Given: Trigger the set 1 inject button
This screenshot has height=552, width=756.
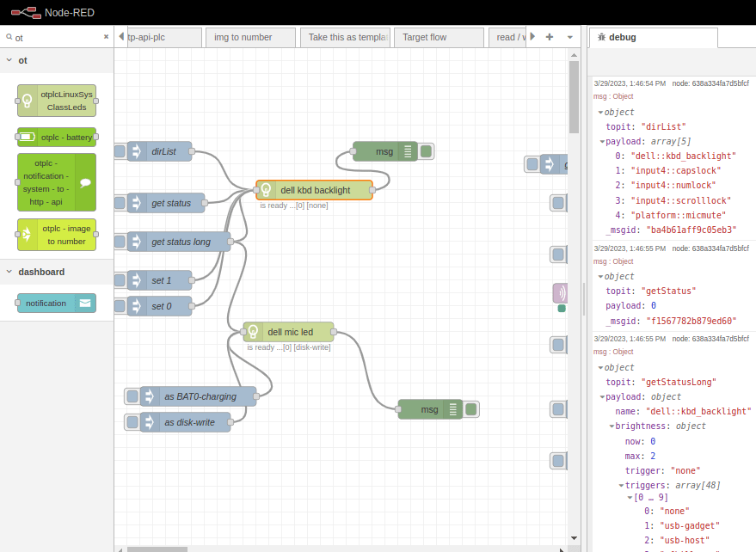Looking at the screenshot, I should (120, 280).
